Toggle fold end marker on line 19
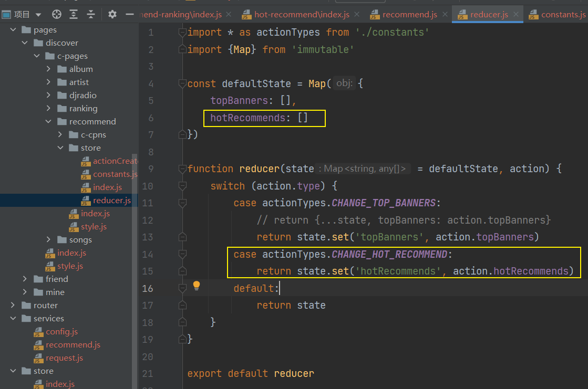 (x=182, y=339)
